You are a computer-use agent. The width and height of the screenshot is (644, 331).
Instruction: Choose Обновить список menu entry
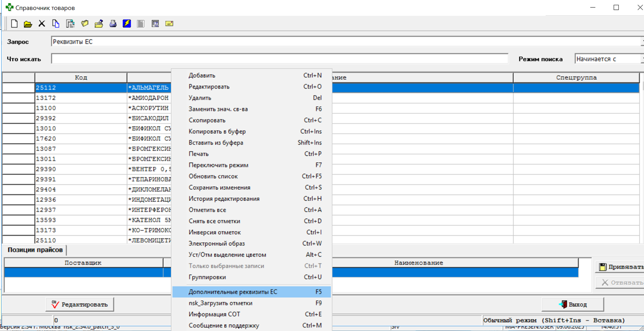(x=251, y=177)
